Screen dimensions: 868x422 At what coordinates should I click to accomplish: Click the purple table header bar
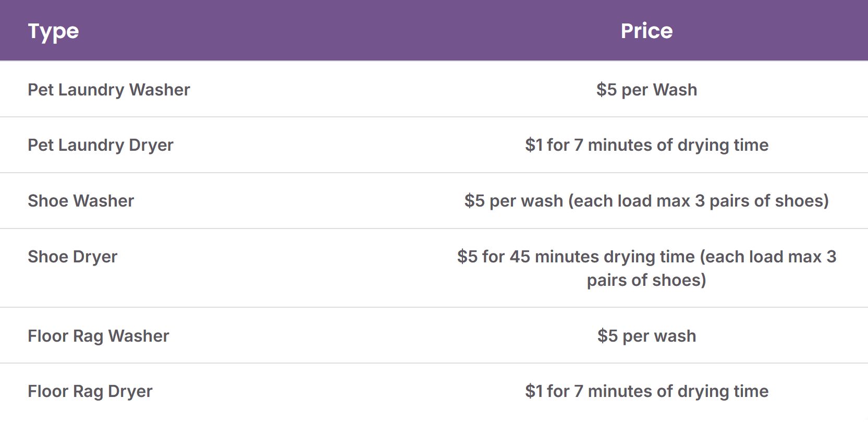[434, 30]
